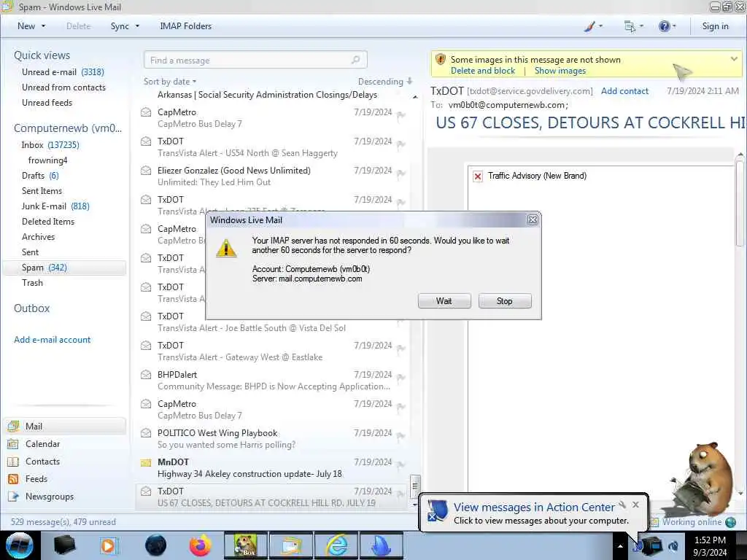This screenshot has width=747, height=560.
Task: Click the Sync toolbar button
Action: [120, 26]
